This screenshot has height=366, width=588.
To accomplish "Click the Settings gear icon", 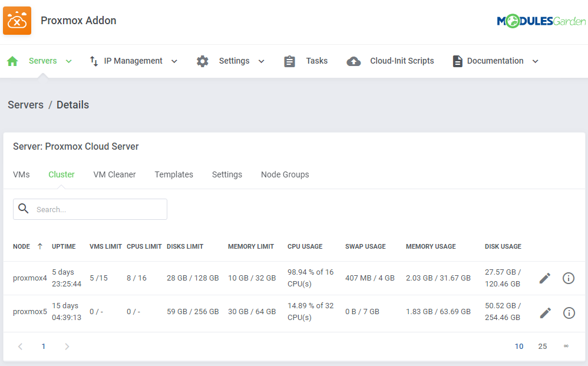I will tap(203, 61).
